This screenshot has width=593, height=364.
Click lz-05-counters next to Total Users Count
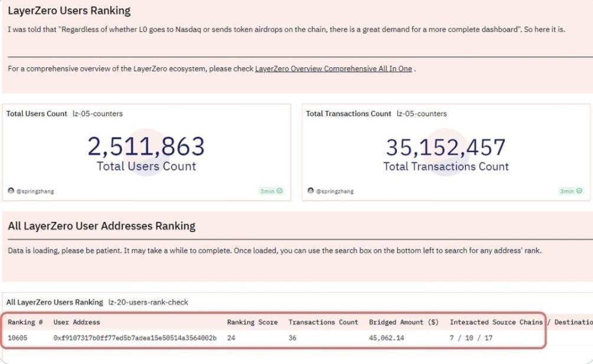click(97, 114)
